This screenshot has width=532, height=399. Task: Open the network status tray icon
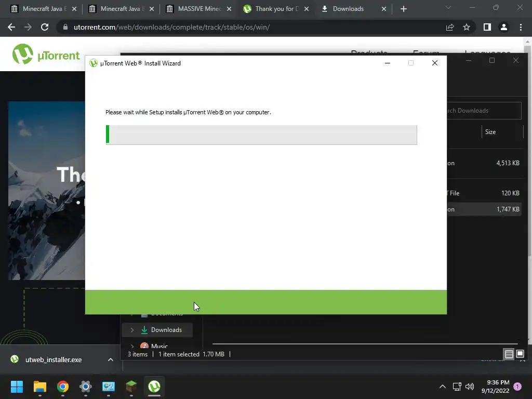coord(457,387)
